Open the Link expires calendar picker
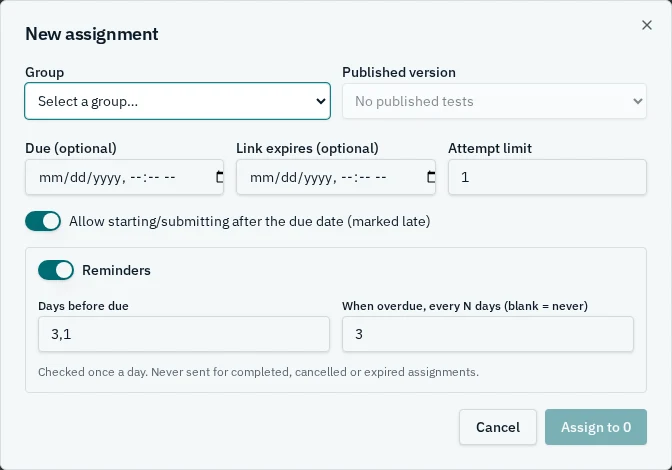 (431, 177)
